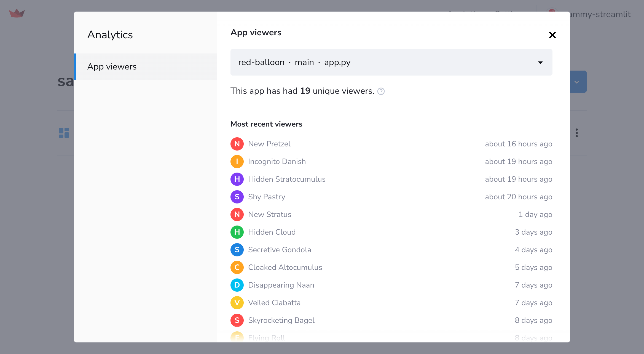Click Hidden Cloud green H avatar
Screen dimensions: 644x354
pyautogui.click(x=237, y=232)
